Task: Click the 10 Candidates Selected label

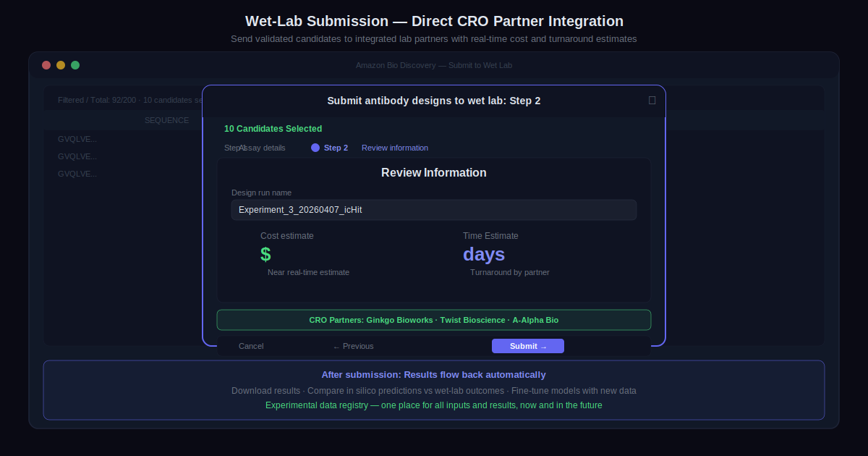Action: (273, 129)
